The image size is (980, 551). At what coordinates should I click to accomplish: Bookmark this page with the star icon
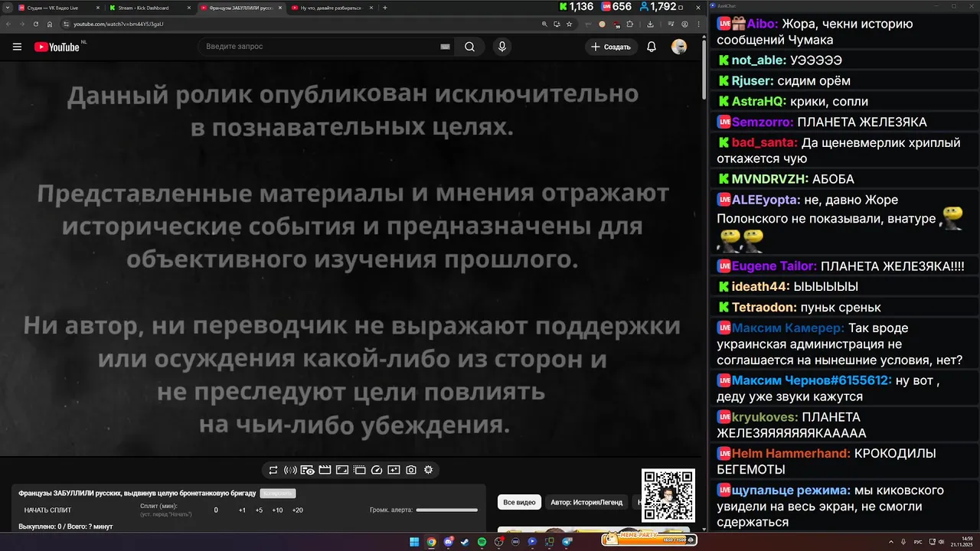(569, 24)
